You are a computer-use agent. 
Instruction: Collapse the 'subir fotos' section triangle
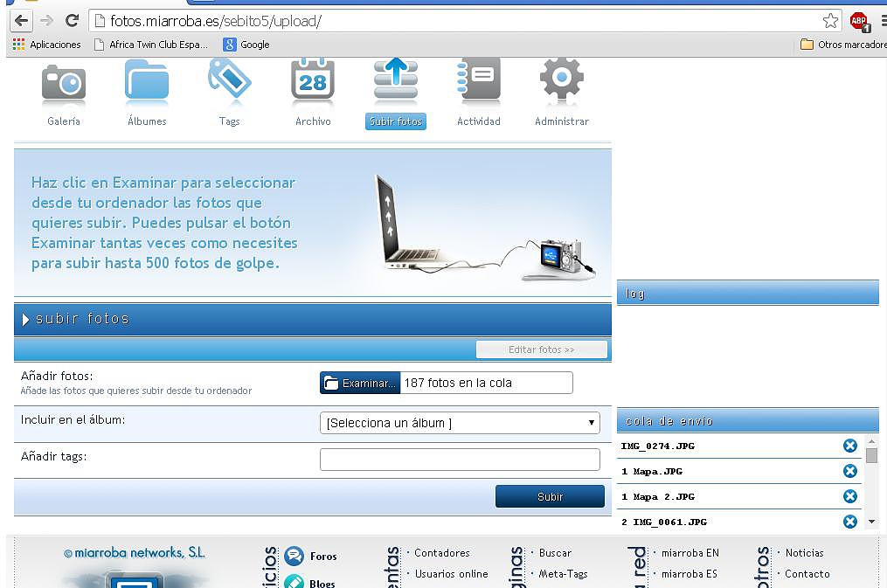pos(24,320)
